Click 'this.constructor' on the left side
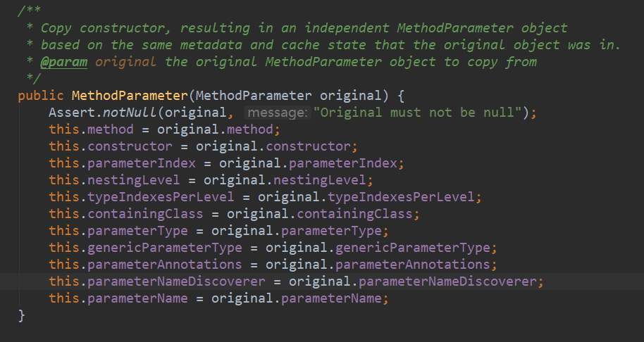 pyautogui.click(x=110, y=146)
